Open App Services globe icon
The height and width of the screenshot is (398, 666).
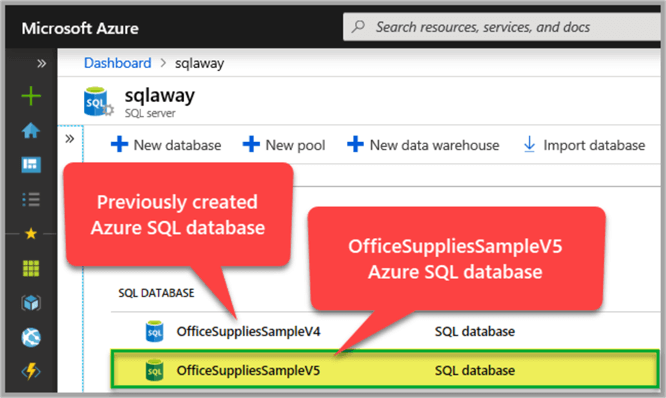[31, 337]
